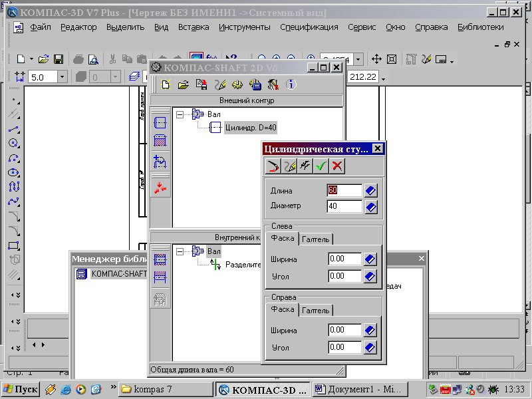The width and height of the screenshot is (532, 399).
Task: Open the Библиотеки menu
Action: [480, 27]
